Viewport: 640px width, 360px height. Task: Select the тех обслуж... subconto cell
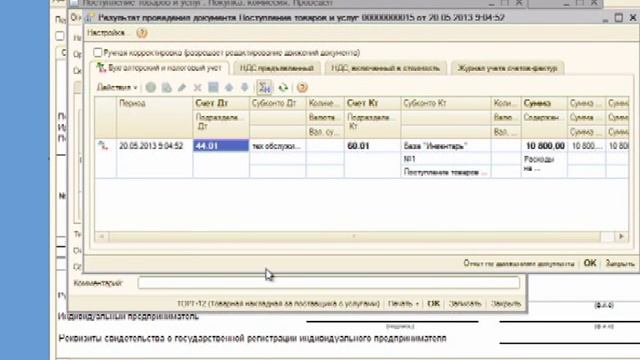278,146
